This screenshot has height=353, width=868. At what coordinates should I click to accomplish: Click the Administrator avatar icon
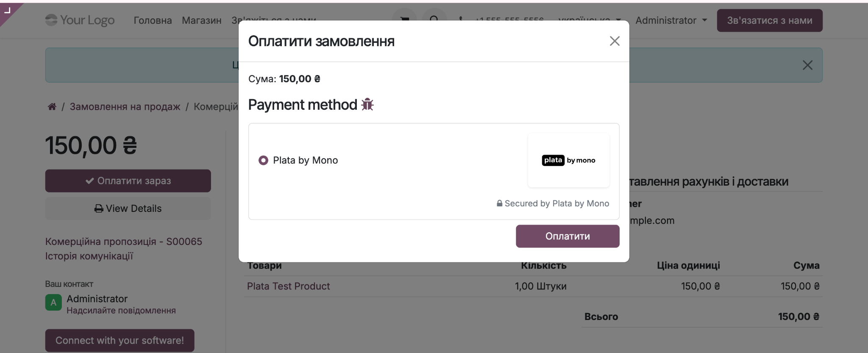[53, 303]
